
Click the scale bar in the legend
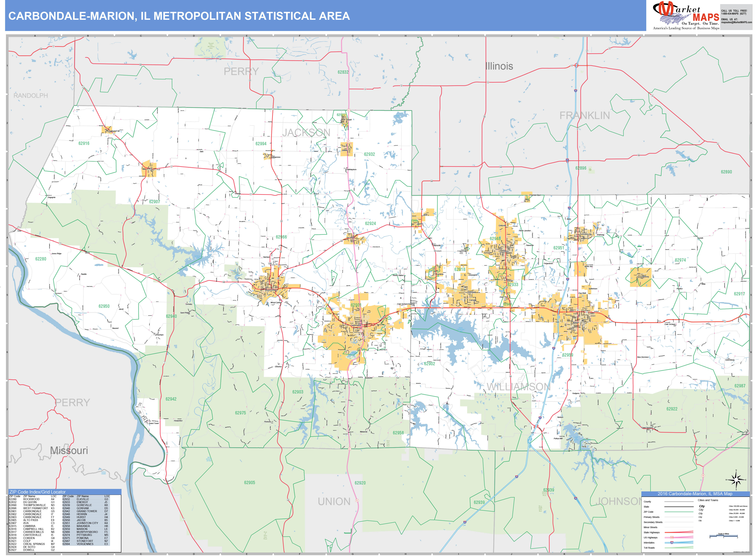pyautogui.click(x=724, y=536)
